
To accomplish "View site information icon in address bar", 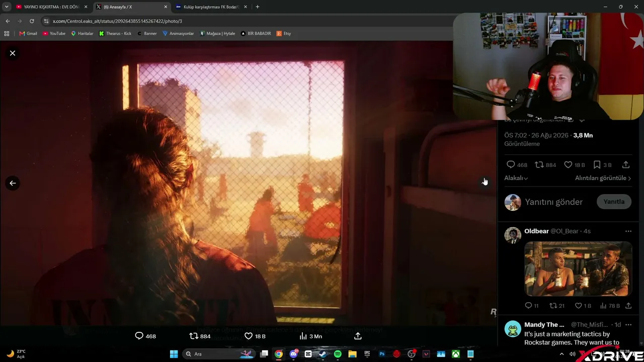I will [46, 21].
